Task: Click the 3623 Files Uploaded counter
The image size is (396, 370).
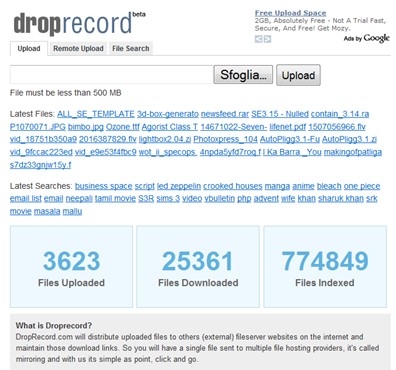Action: (71, 267)
